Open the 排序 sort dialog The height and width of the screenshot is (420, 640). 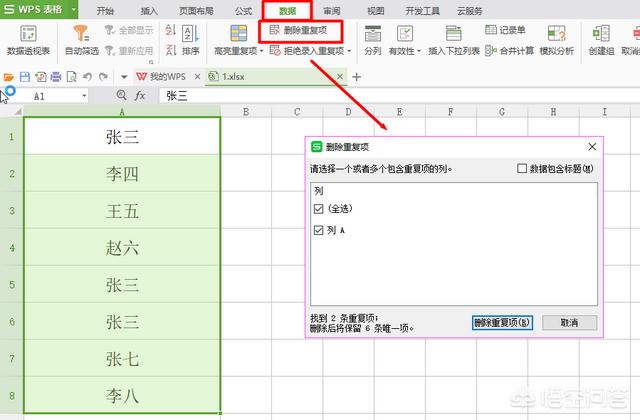click(x=191, y=40)
